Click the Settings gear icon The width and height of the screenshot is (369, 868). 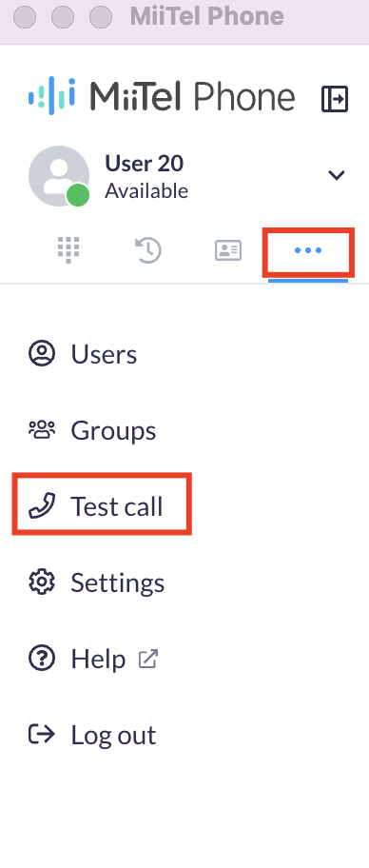pyautogui.click(x=42, y=582)
